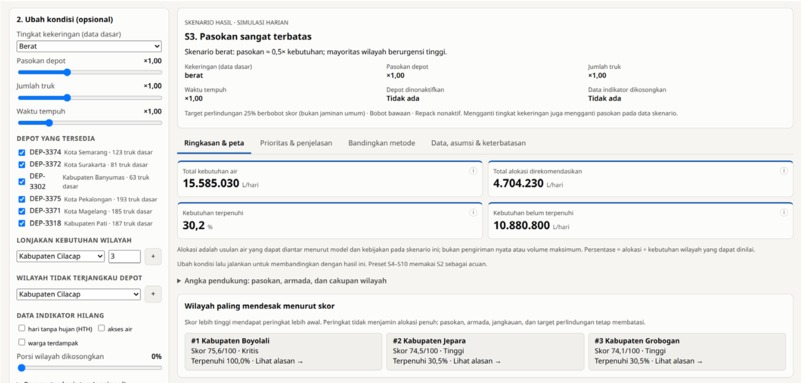Open region dropdown under Wilayah tidak terjangkau depot
This screenshot has width=806, height=383.
[79, 295]
